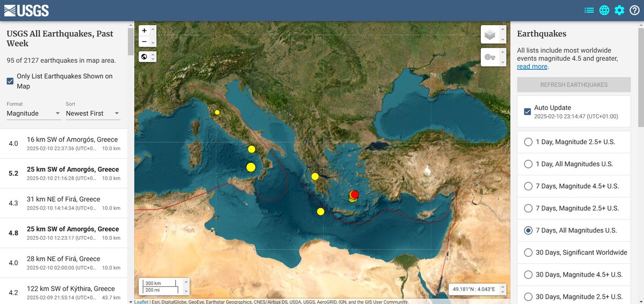Select 1 Day, All Magnitudes U.S.
Screen dimensions: 644x304
[528, 164]
